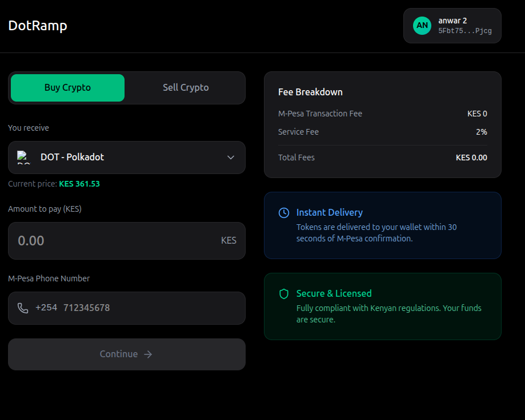Click the chevron arrow in token selector
This screenshot has width=525, height=420.
pos(231,157)
